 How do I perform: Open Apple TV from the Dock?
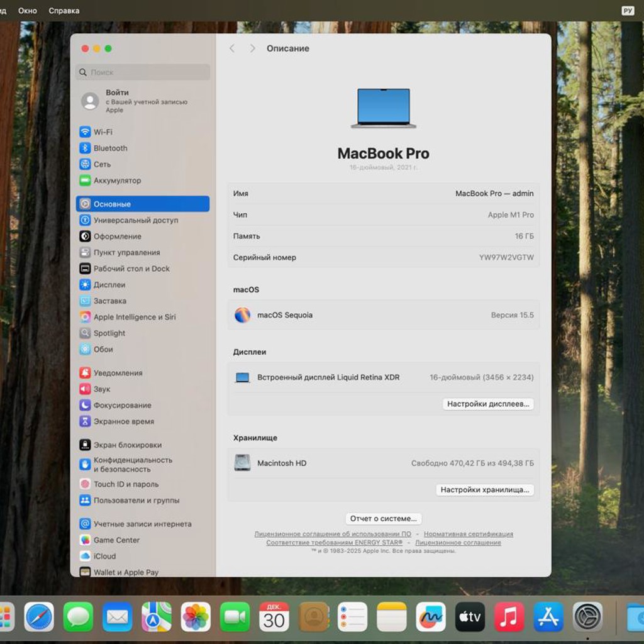point(470,617)
